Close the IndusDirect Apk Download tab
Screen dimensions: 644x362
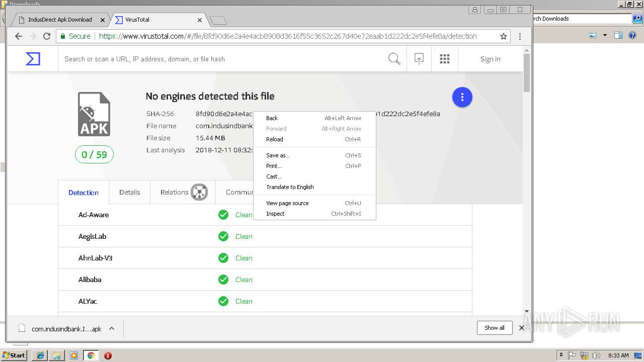coord(103,20)
